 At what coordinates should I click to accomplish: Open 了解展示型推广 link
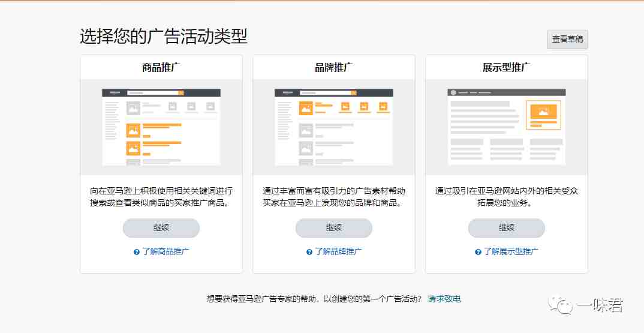click(x=511, y=251)
